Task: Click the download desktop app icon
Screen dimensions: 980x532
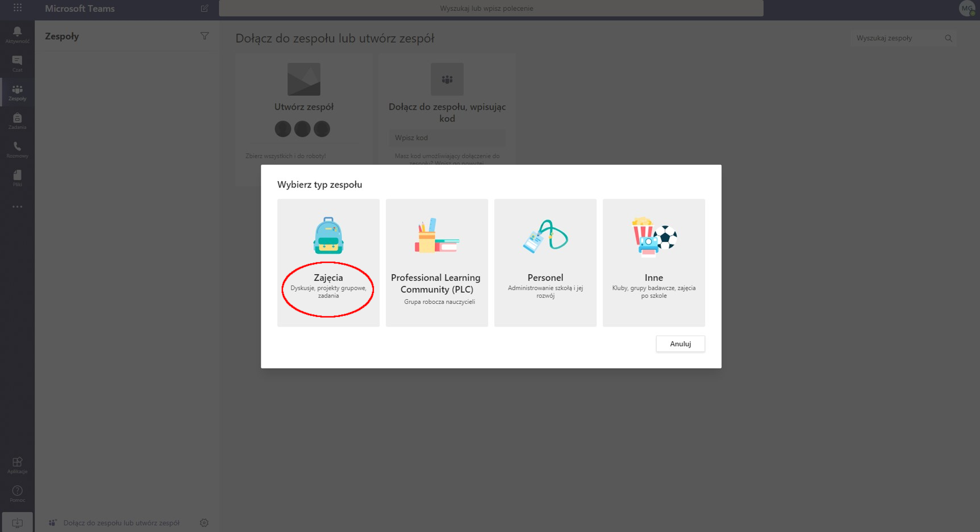Action: click(x=17, y=522)
